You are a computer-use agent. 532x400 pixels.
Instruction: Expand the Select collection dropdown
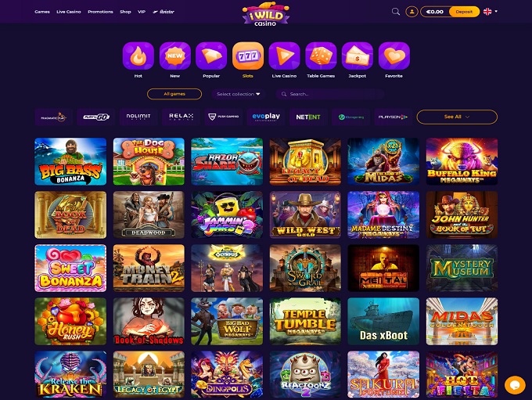click(x=238, y=94)
